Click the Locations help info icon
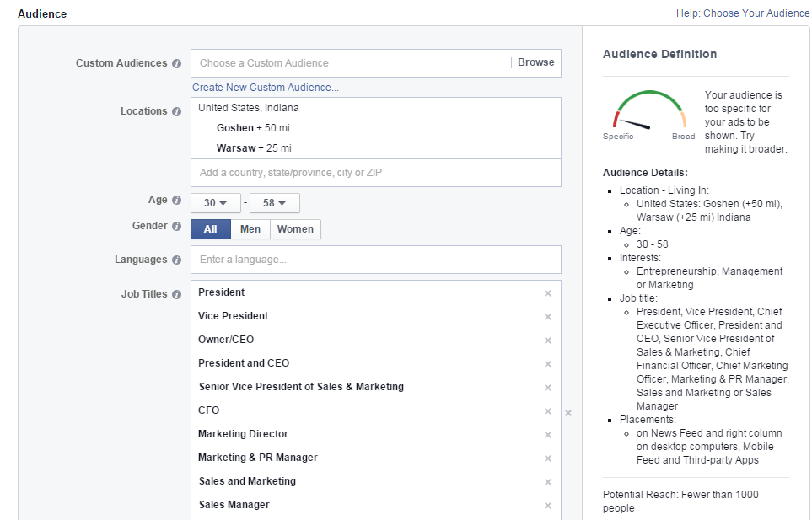Viewport: 812px width, 520px height. click(x=176, y=111)
